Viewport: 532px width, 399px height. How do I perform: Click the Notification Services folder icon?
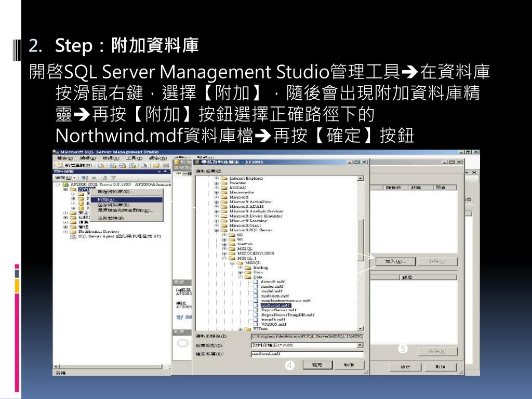click(73, 231)
